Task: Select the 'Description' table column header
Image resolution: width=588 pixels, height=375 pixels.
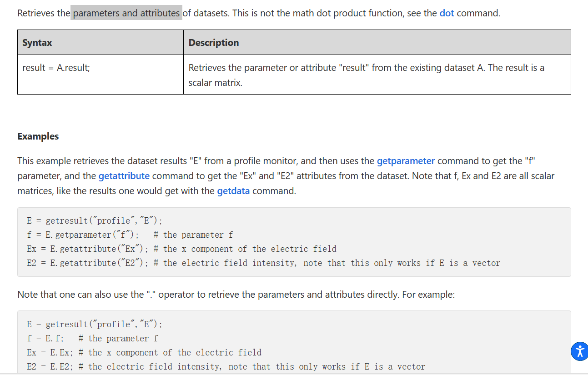Action: [x=214, y=43]
